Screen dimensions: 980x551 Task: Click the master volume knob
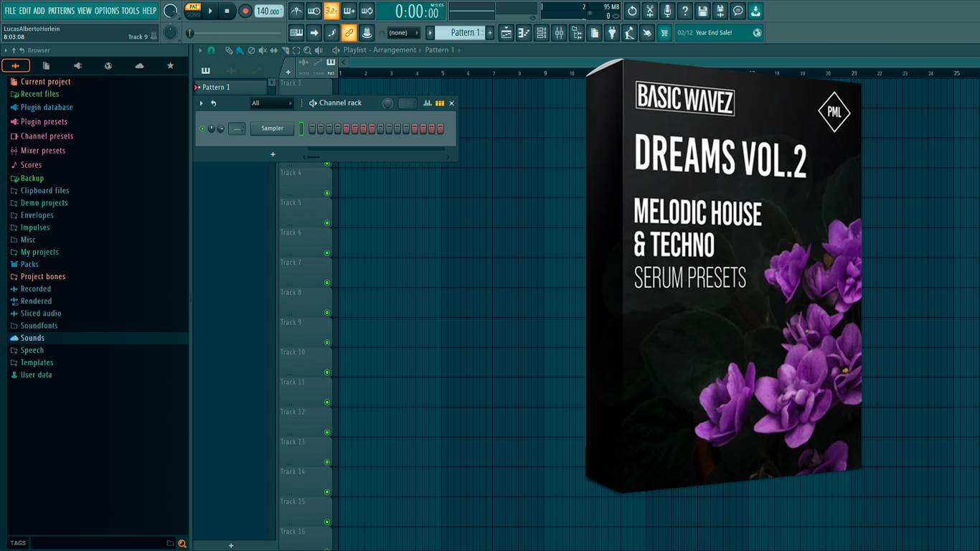[170, 11]
